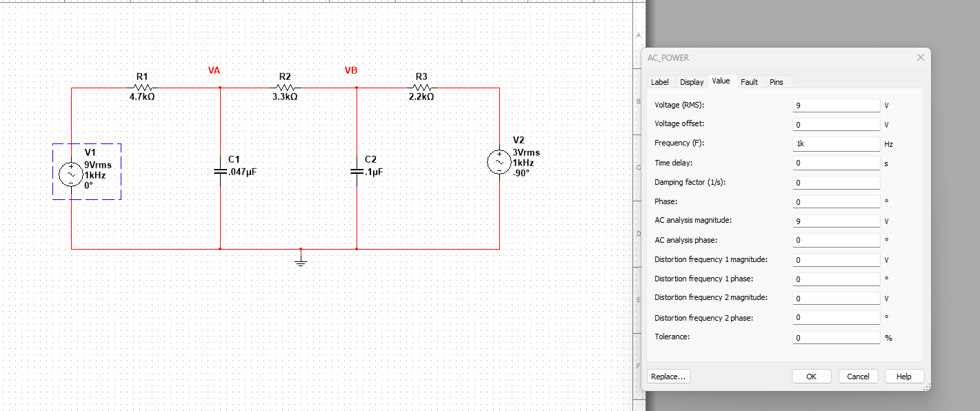Switch to the Label tab

coord(660,81)
